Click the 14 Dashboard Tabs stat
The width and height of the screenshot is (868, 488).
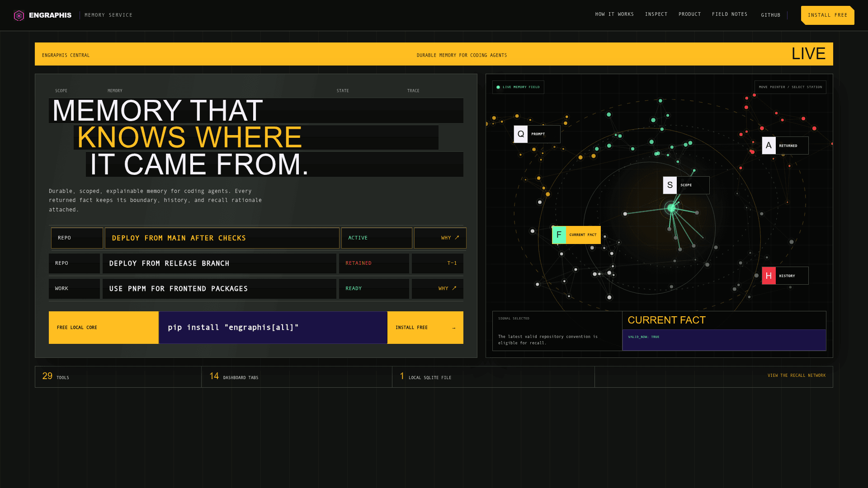click(234, 376)
